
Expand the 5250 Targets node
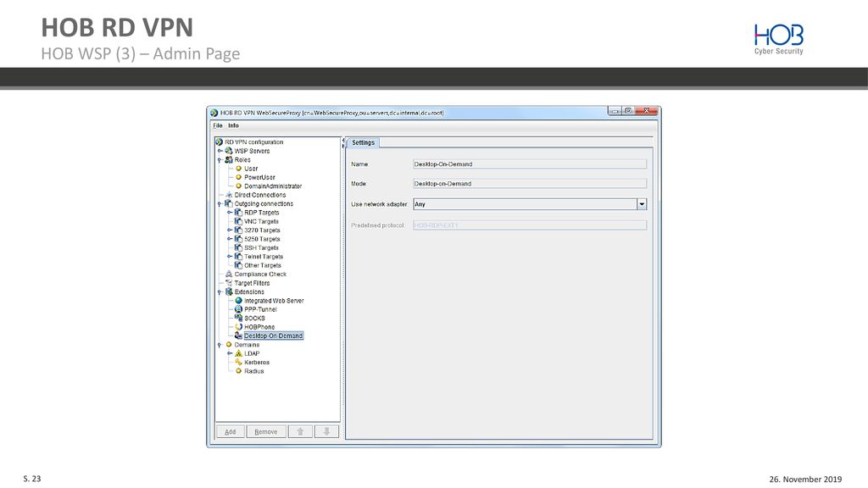(230, 239)
